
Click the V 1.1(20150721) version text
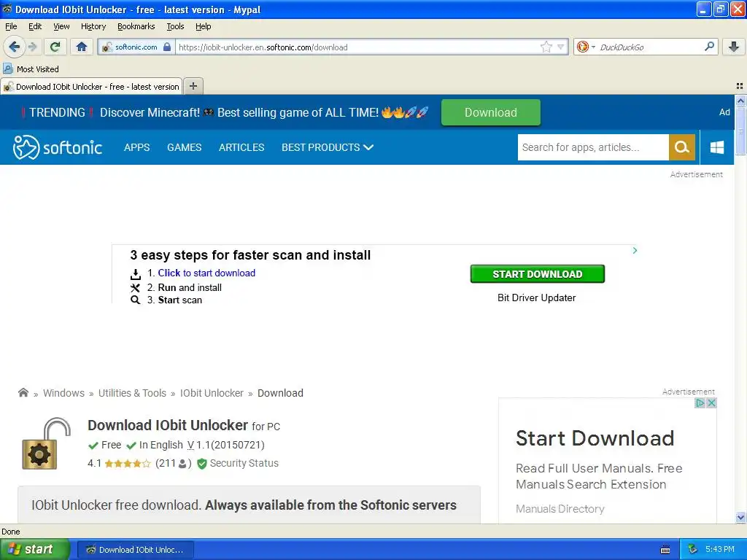click(x=226, y=445)
